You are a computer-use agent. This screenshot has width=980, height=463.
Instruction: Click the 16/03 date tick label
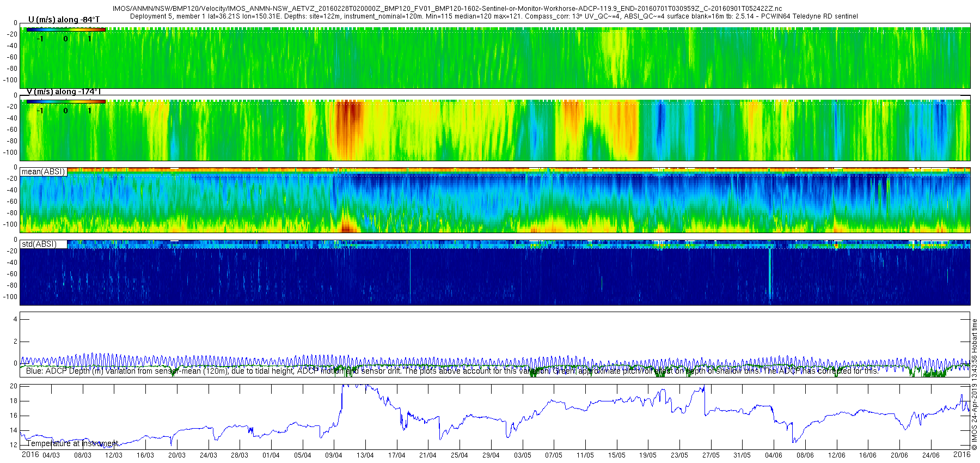point(145,455)
